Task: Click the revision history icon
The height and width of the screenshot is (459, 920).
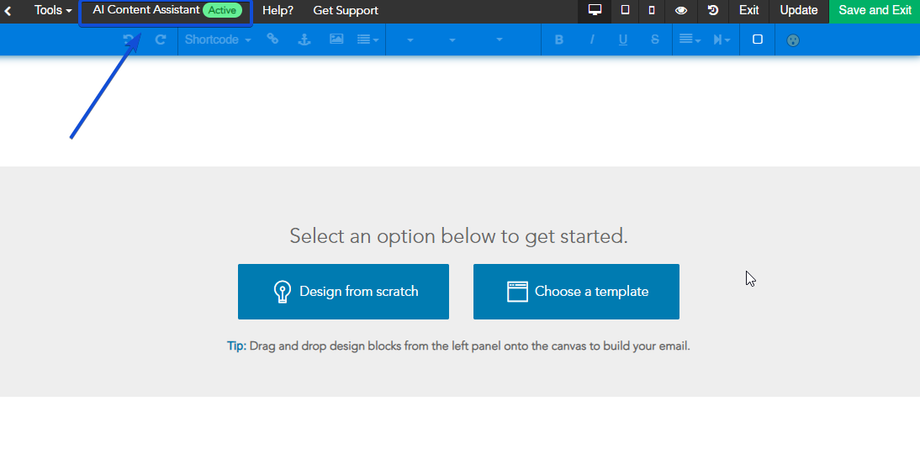Action: coord(713,10)
